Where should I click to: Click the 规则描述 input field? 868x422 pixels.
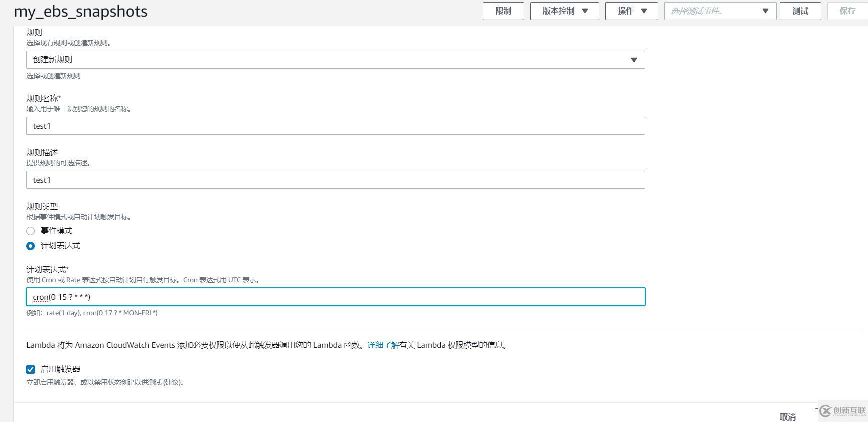coord(335,180)
